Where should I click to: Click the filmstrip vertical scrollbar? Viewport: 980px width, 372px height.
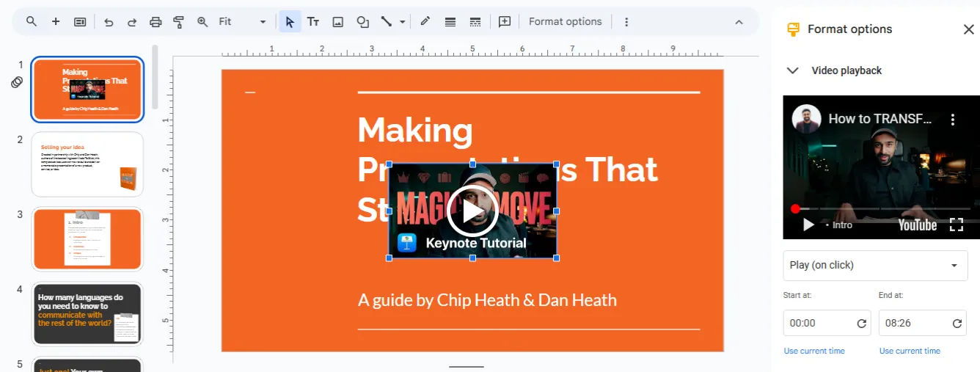click(x=155, y=77)
